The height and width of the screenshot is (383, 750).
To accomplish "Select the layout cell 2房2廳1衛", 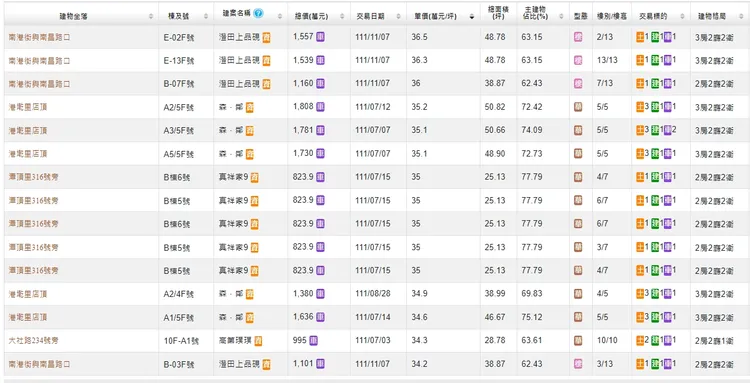I will [714, 341].
